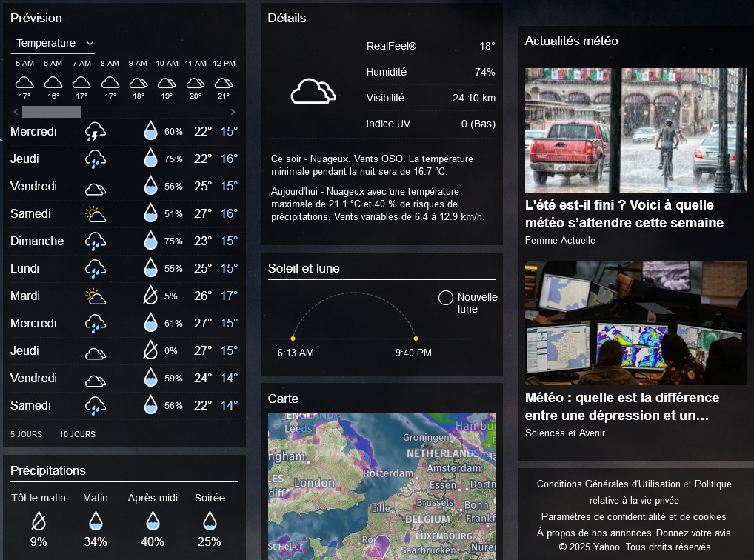754x560 pixels.
Task: Click the Après-midi precipitation drop icon
Action: click(x=153, y=520)
